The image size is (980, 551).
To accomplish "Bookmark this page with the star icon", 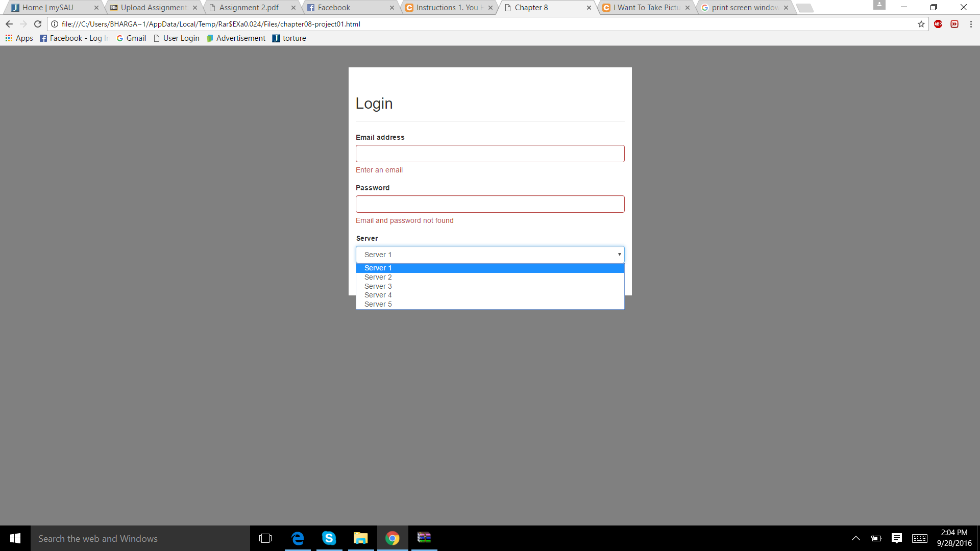I will pyautogui.click(x=921, y=24).
